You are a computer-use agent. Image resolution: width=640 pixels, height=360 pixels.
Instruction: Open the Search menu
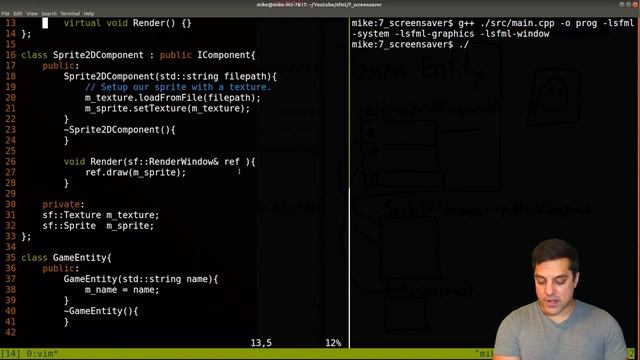click(x=49, y=13)
